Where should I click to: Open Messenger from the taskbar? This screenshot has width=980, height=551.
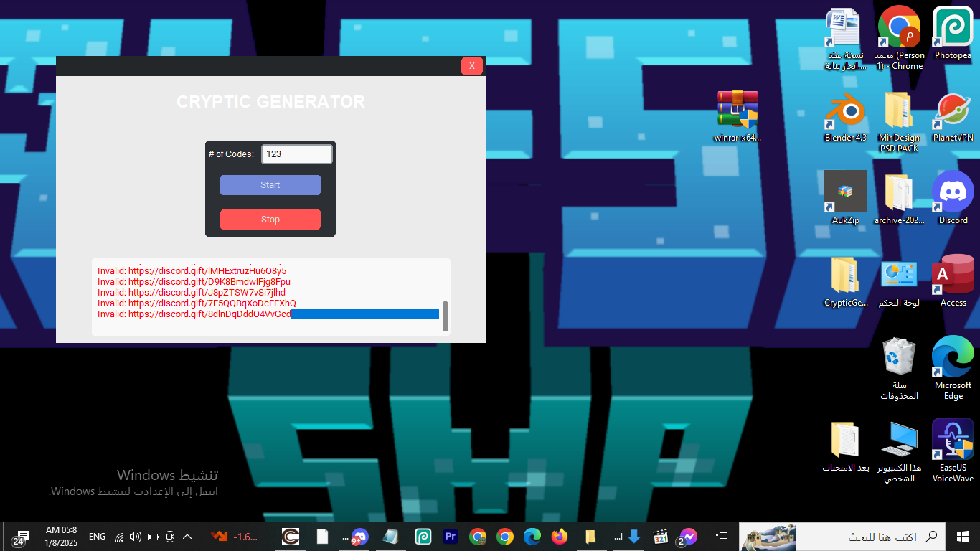click(x=687, y=537)
